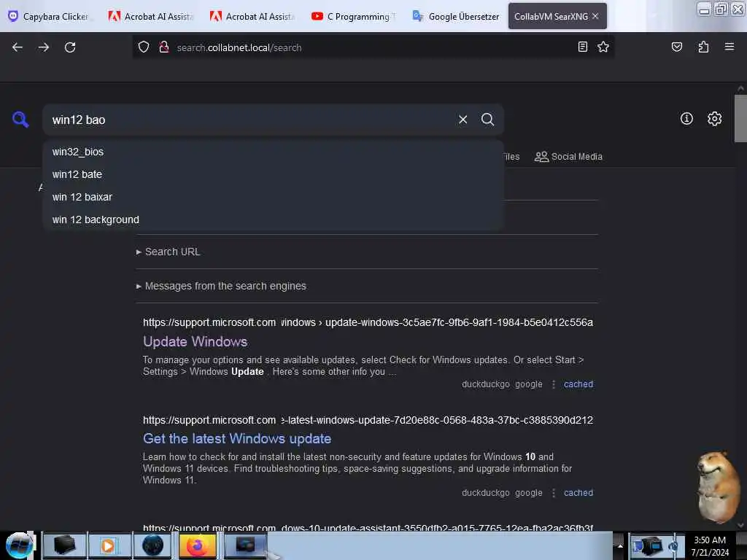Close the CollabVM SearXNG tab

595,16
